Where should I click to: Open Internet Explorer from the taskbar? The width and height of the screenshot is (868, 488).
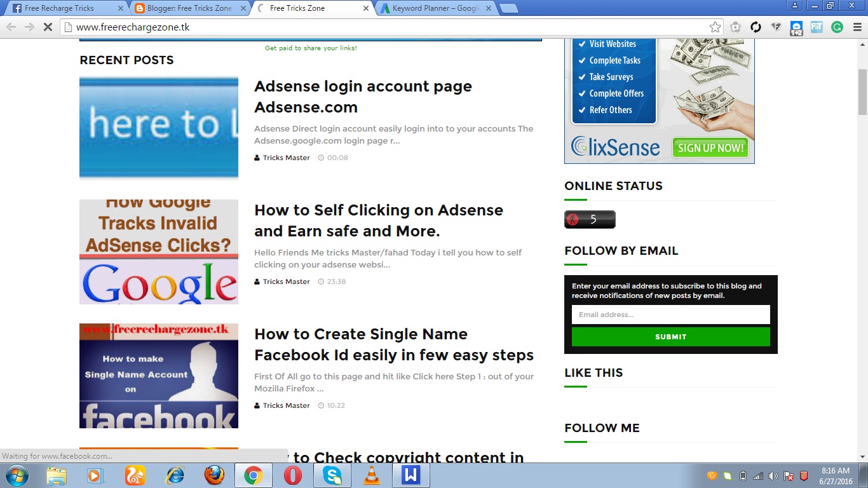(x=175, y=475)
